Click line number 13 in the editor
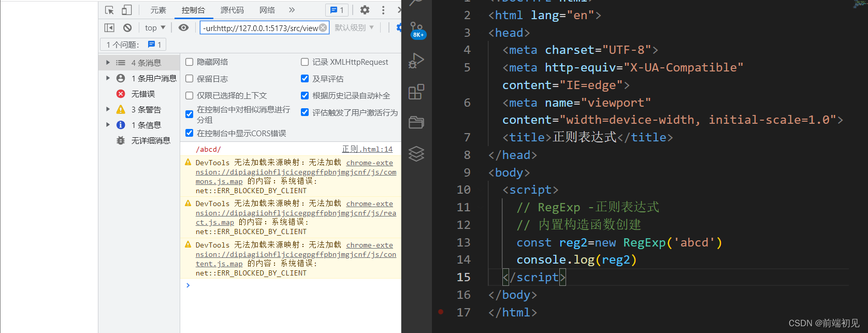Image resolution: width=868 pixels, height=333 pixels. click(x=464, y=242)
